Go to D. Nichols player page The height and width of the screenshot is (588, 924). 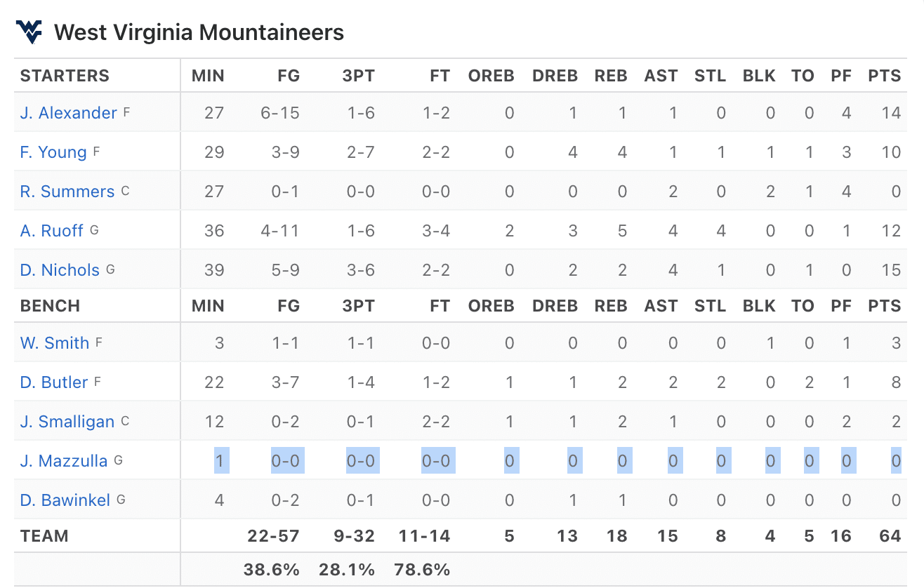pos(60,270)
